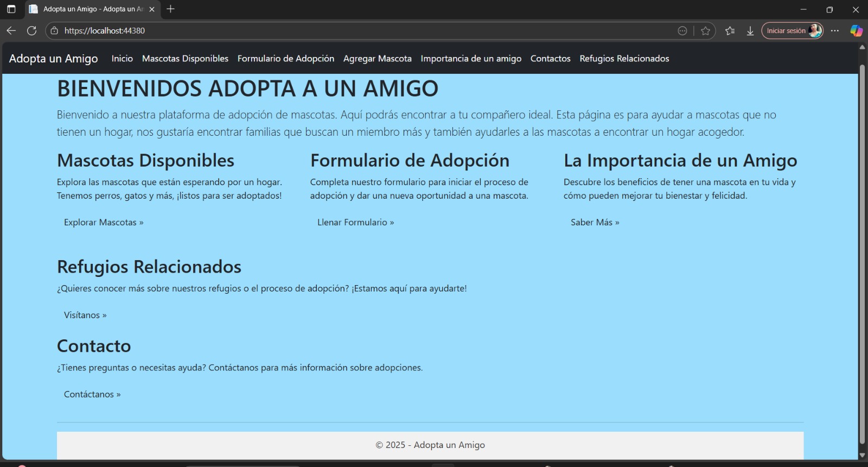Click the star icon to bookmark this page
The height and width of the screenshot is (467, 868).
[x=705, y=31]
